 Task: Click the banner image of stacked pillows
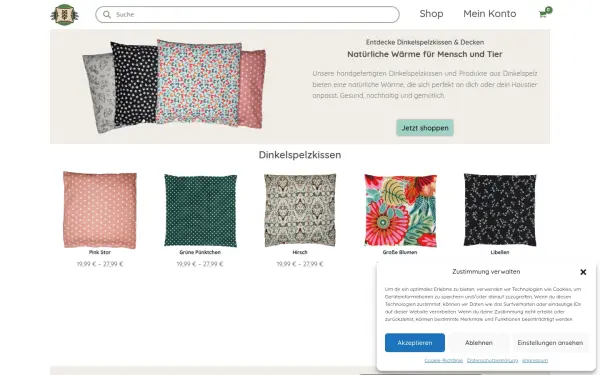click(174, 86)
